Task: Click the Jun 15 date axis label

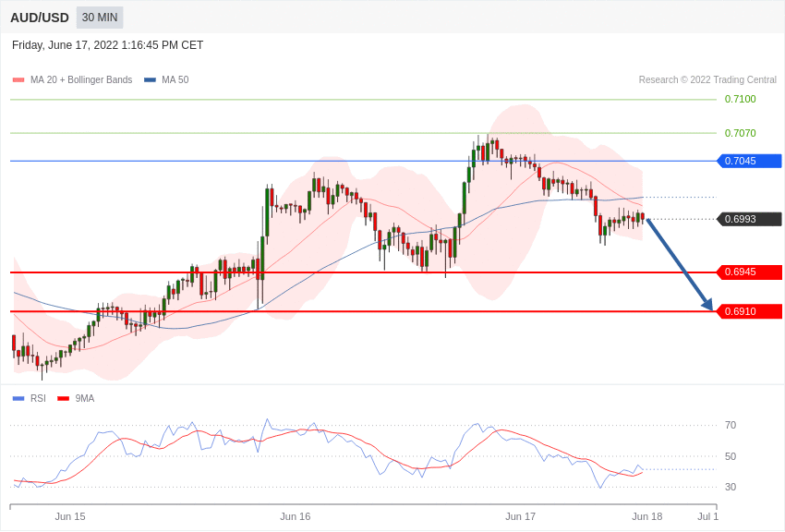Action: pyautogui.click(x=70, y=516)
